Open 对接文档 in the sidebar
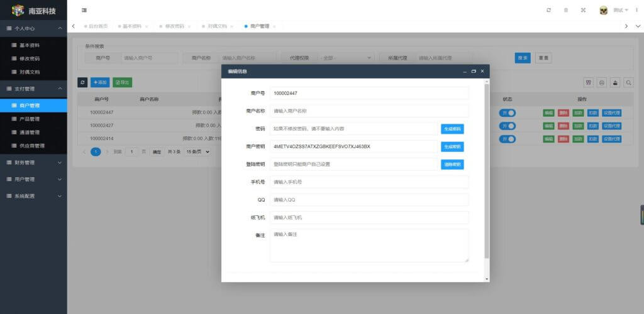Image resolution: width=644 pixels, height=314 pixels. (33, 72)
